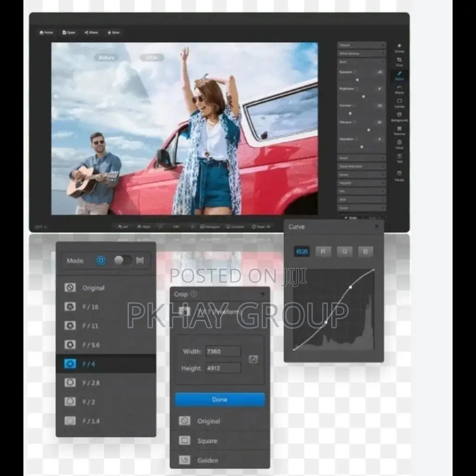
Task: Click the Save icon in the top toolbar
Action: pos(109,33)
